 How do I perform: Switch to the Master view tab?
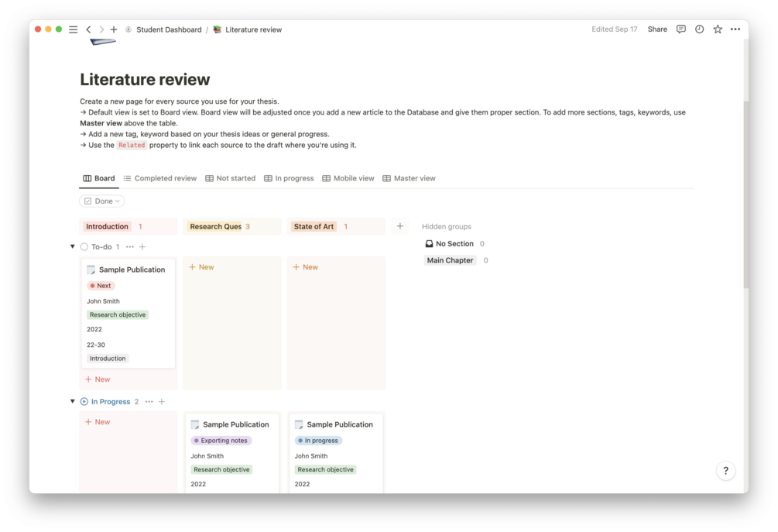click(x=409, y=178)
